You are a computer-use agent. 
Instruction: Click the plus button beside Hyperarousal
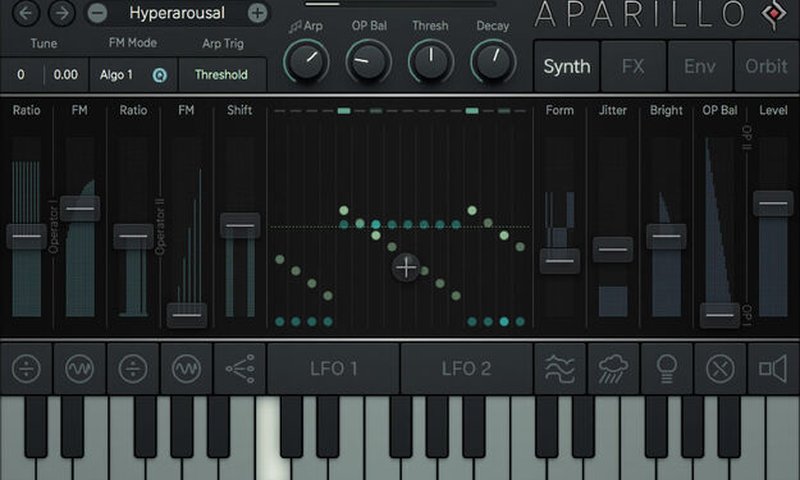click(257, 14)
